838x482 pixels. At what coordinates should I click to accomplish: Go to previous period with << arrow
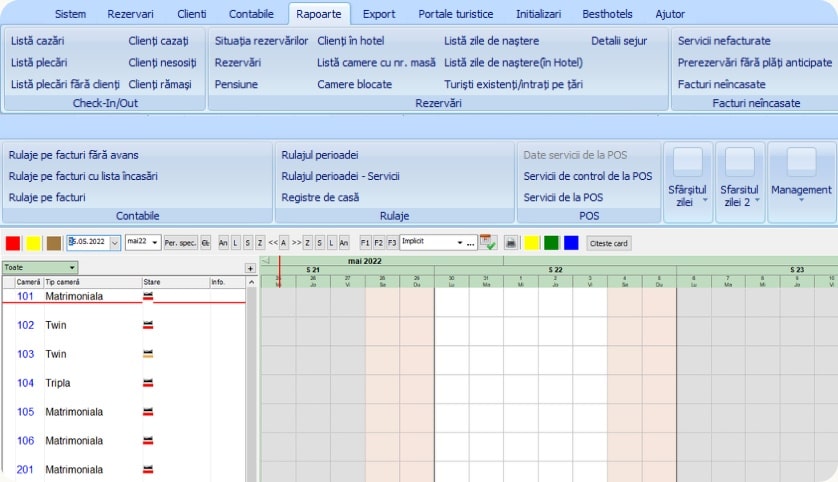pyautogui.click(x=272, y=243)
